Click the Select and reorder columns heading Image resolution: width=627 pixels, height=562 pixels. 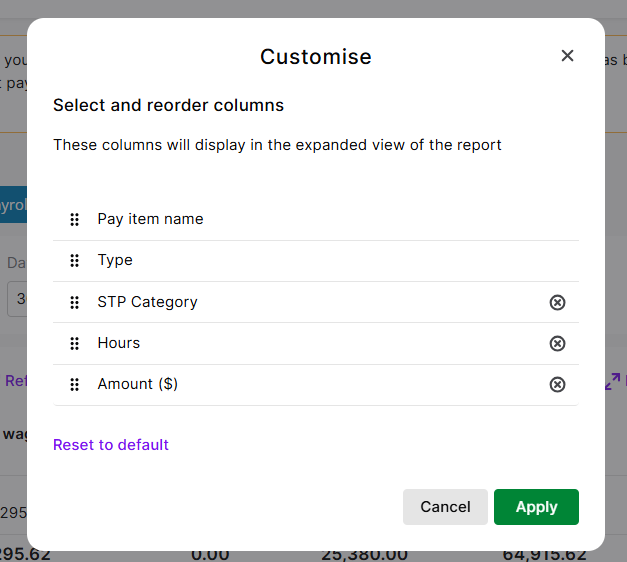click(168, 105)
